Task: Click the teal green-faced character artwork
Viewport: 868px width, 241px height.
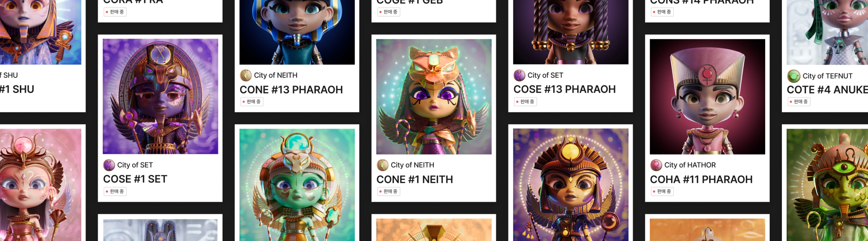Action: pos(297,185)
